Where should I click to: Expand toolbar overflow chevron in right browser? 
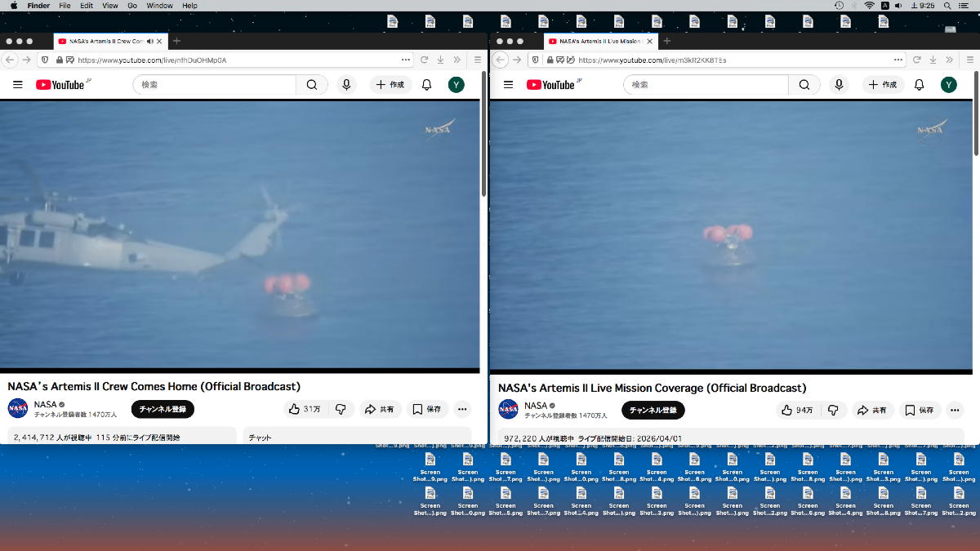(948, 60)
